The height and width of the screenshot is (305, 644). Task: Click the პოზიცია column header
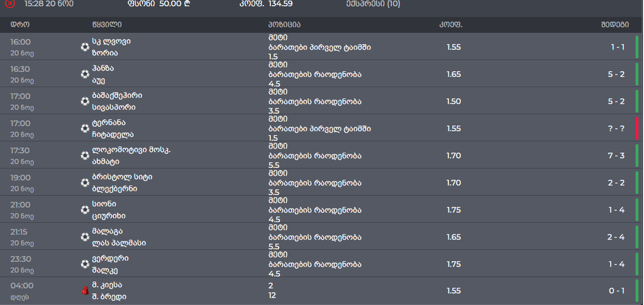coord(284,25)
